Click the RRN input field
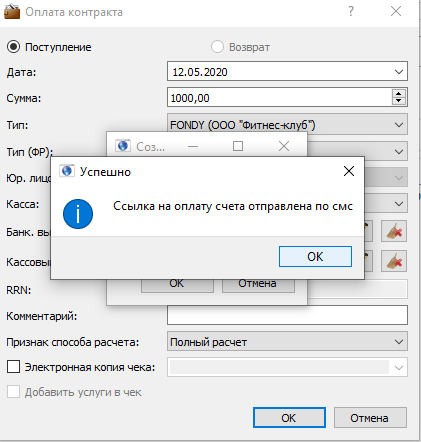 click(357, 289)
